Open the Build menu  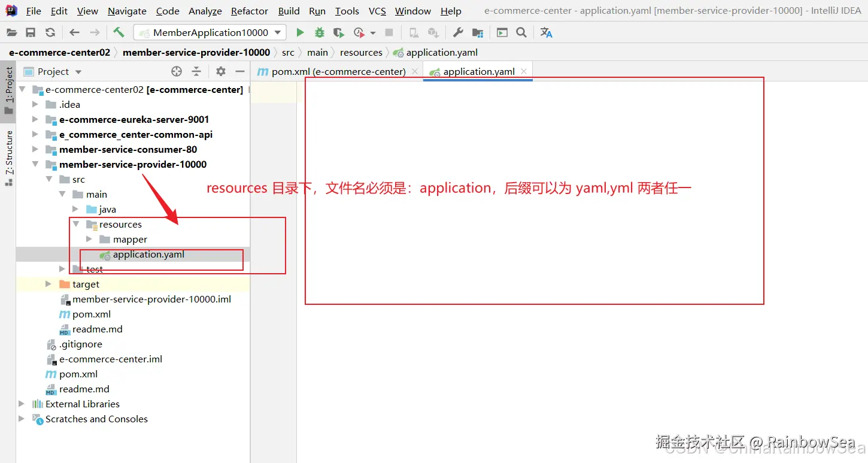tap(289, 11)
